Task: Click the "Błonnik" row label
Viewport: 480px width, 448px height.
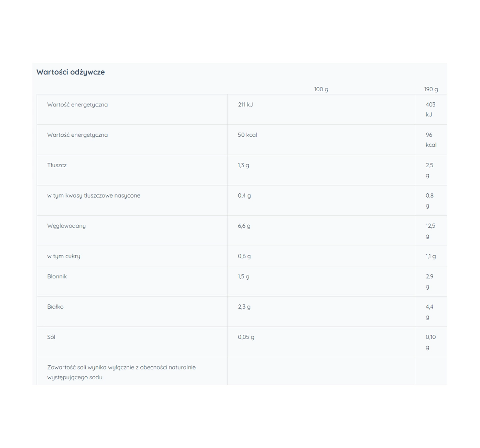Action: tap(57, 276)
